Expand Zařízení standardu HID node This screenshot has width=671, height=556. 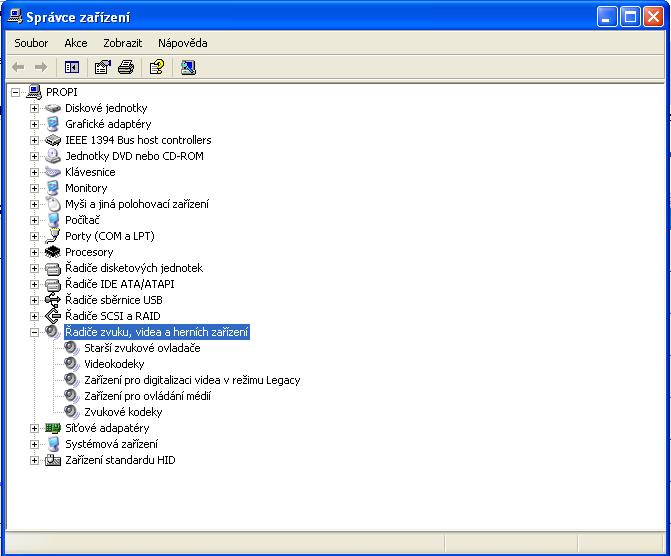point(34,460)
